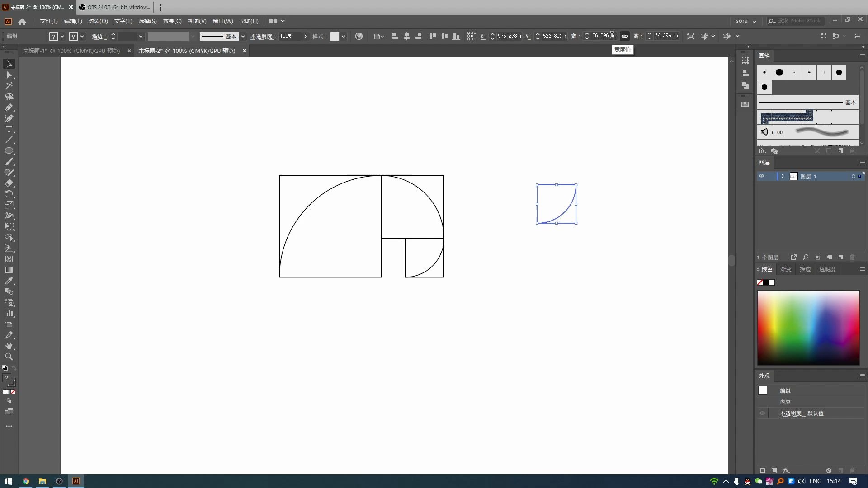Select the Direct Selection tool
This screenshot has height=488, width=868.
9,75
